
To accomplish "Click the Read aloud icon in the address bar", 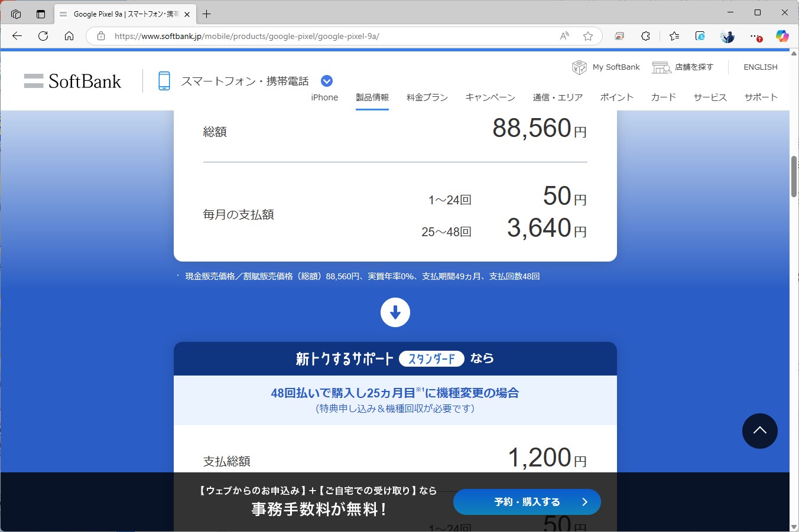I will [564, 36].
